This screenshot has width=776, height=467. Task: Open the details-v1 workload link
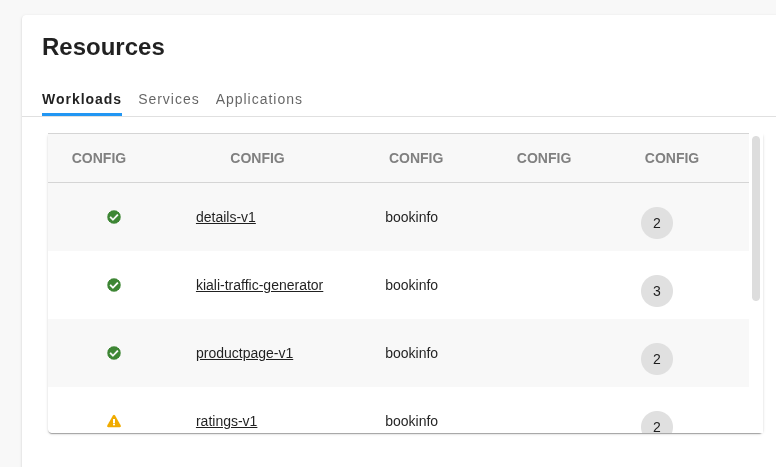[x=226, y=217]
